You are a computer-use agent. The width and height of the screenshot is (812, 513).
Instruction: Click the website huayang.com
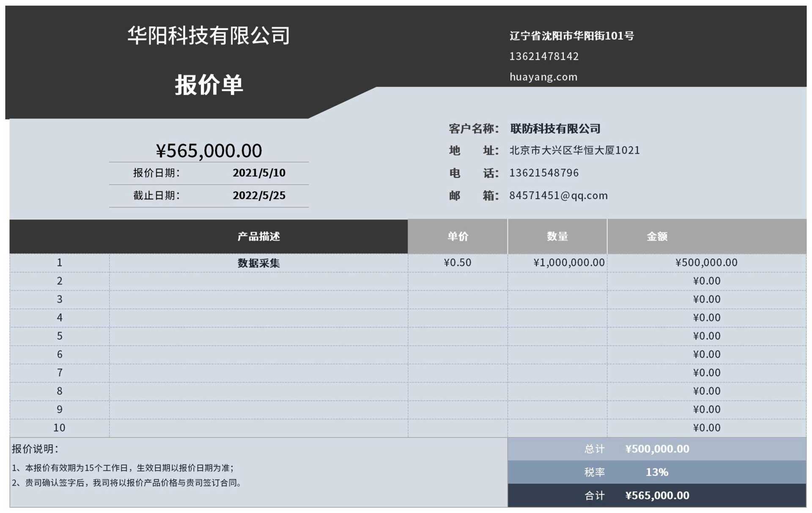pos(543,77)
